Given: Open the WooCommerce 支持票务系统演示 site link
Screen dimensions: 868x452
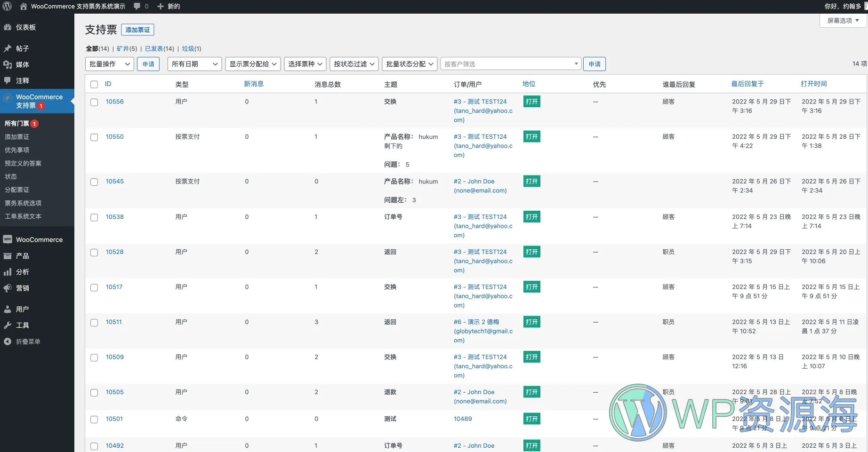Looking at the screenshot, I should [78, 6].
